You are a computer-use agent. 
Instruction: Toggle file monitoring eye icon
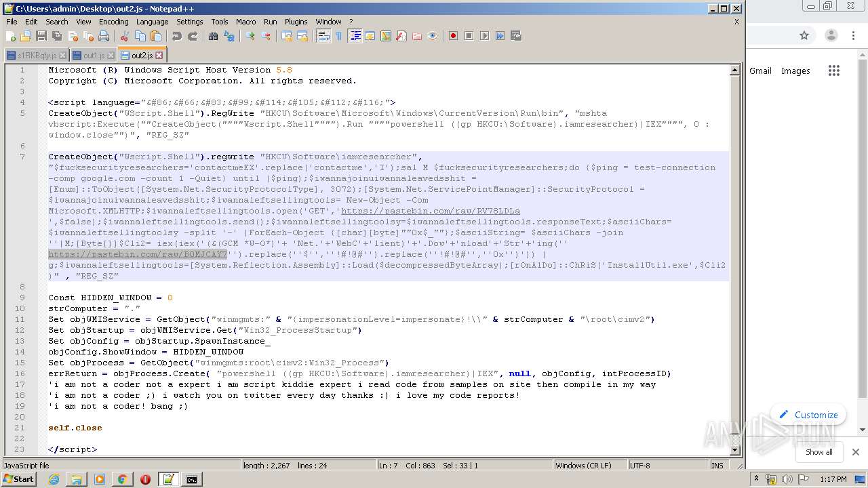(x=433, y=36)
